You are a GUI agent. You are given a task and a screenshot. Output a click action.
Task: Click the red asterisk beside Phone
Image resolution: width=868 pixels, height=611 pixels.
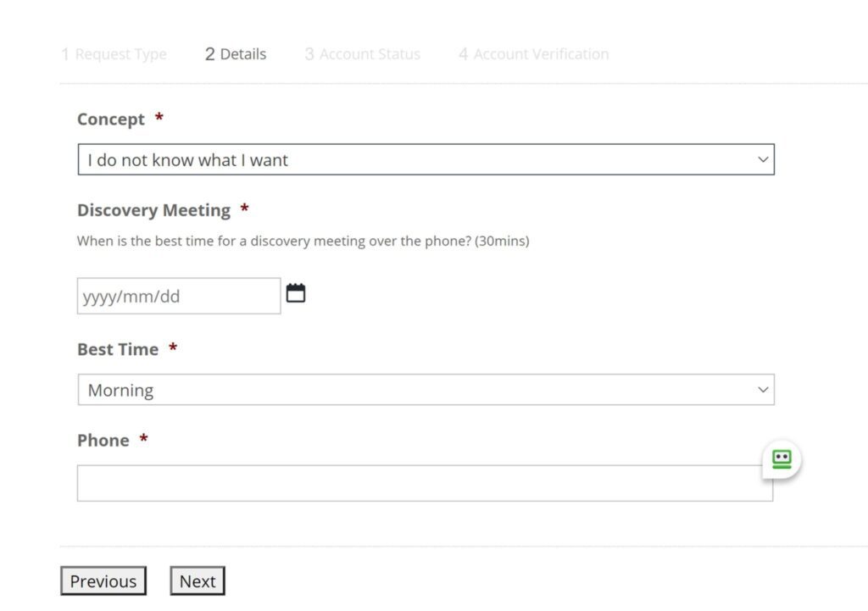tap(143, 439)
